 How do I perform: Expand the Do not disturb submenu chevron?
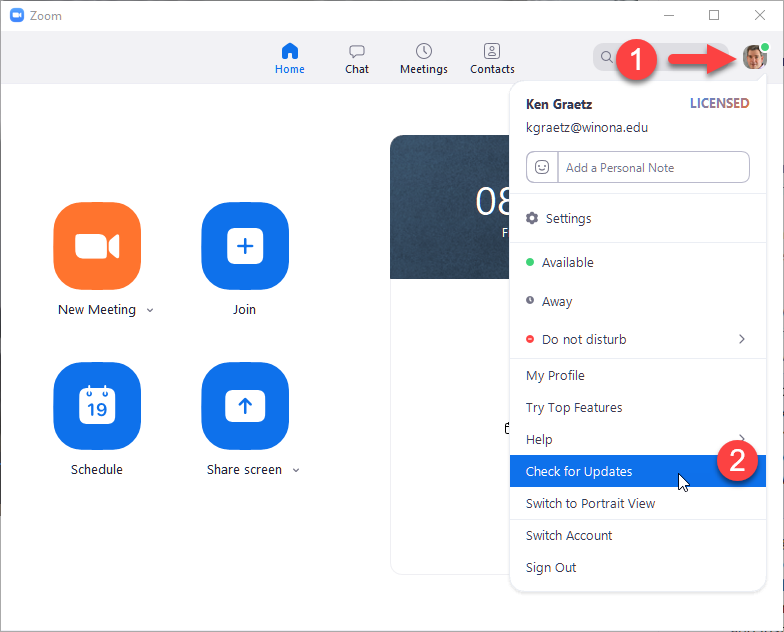pyautogui.click(x=741, y=340)
